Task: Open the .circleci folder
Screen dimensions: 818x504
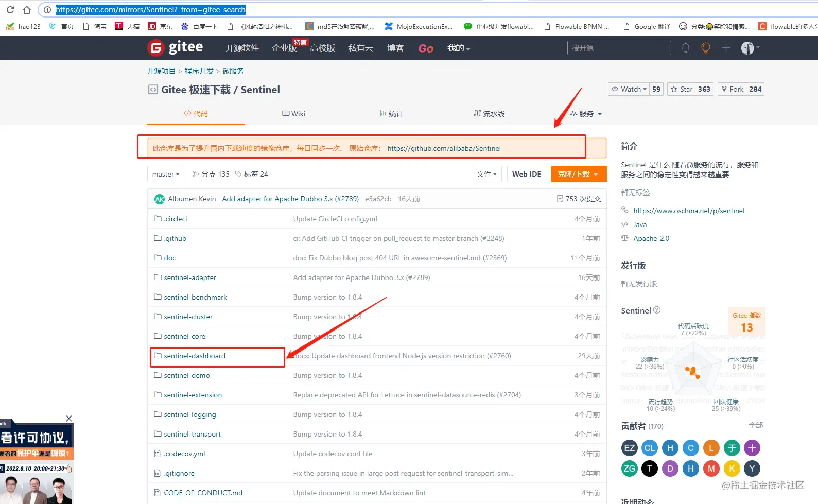Action: pos(176,219)
